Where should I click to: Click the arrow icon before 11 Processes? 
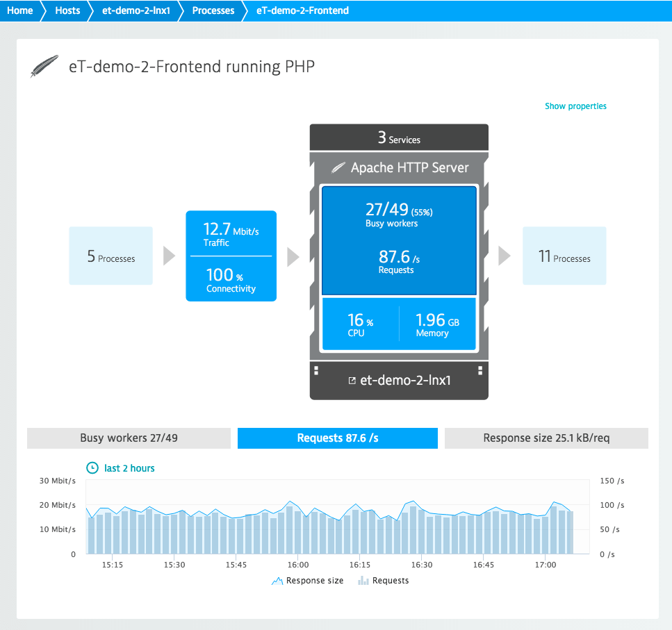point(504,256)
